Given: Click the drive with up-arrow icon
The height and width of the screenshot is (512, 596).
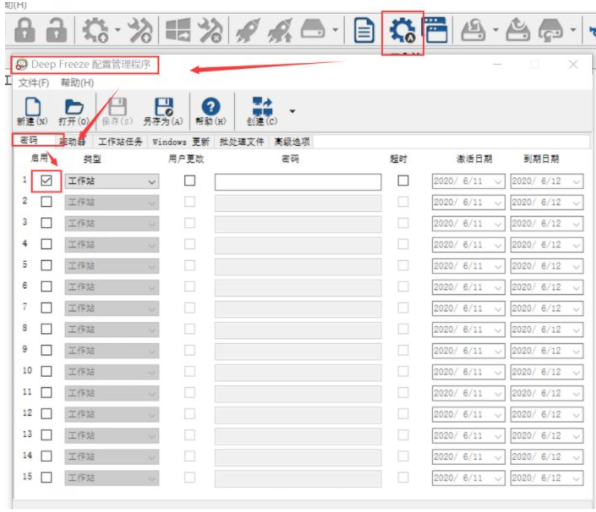Looking at the screenshot, I should click(518, 30).
